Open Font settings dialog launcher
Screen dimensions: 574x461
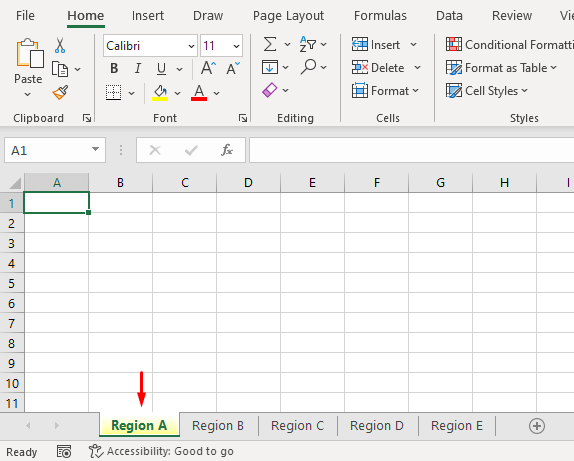point(243,118)
